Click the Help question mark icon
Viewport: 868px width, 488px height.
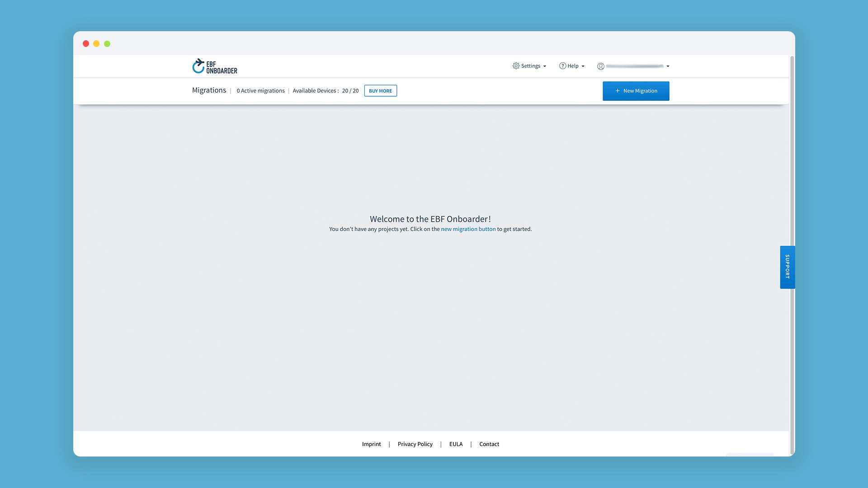(x=562, y=66)
